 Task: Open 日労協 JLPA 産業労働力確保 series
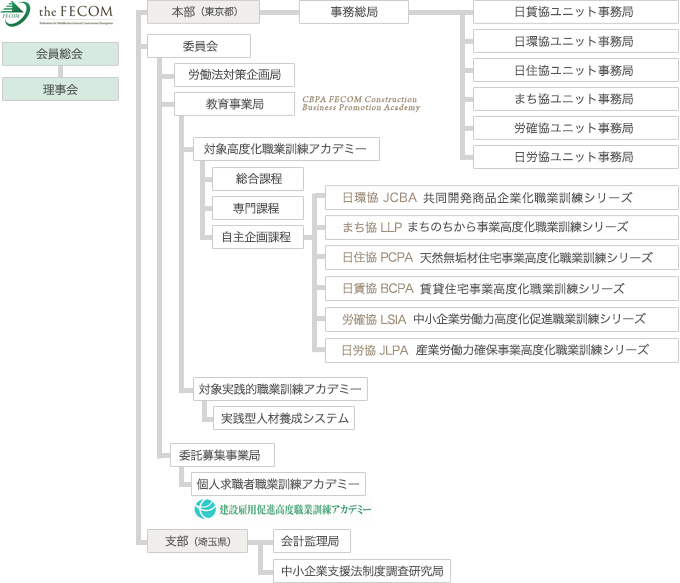(x=502, y=350)
